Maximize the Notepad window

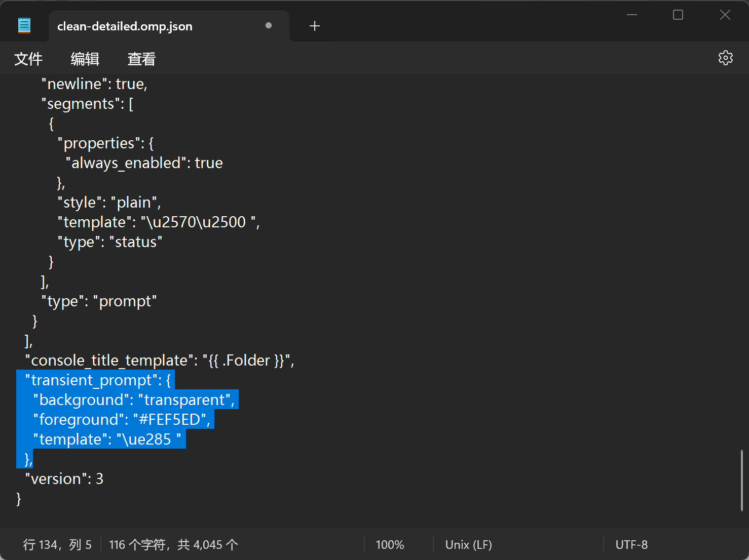(678, 15)
